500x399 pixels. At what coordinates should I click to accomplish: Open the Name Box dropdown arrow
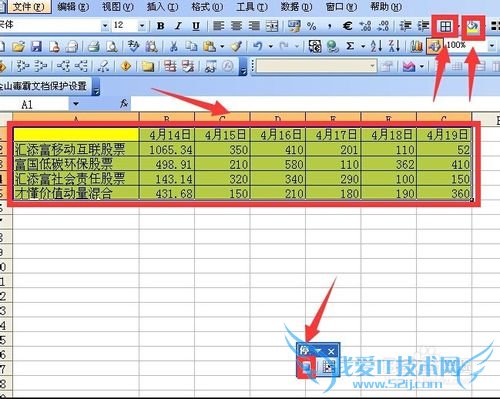point(76,104)
